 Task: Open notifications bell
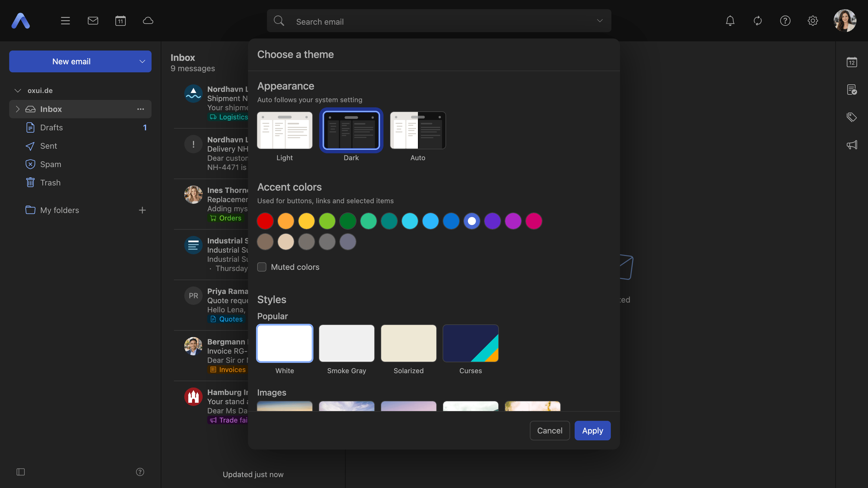pyautogui.click(x=730, y=21)
